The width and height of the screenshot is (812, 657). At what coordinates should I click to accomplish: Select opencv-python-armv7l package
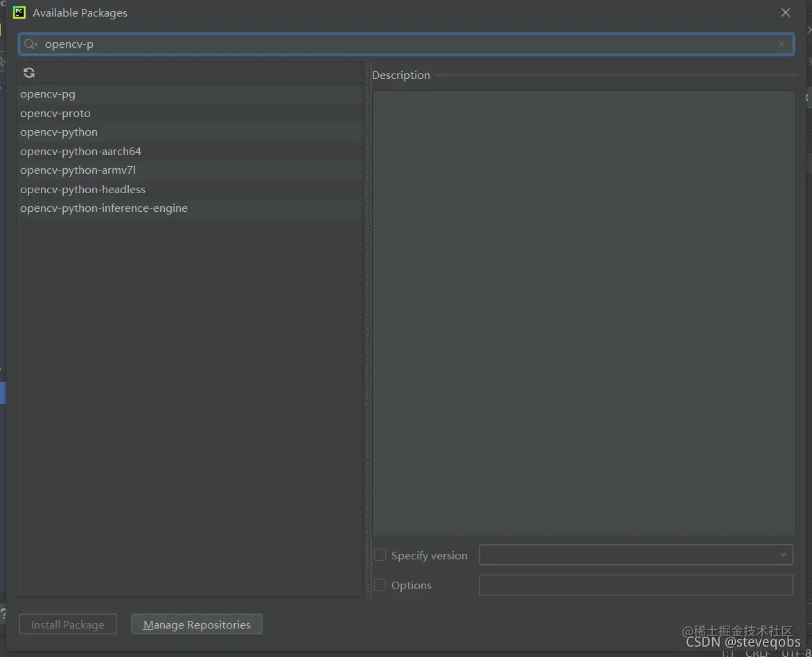[190, 170]
